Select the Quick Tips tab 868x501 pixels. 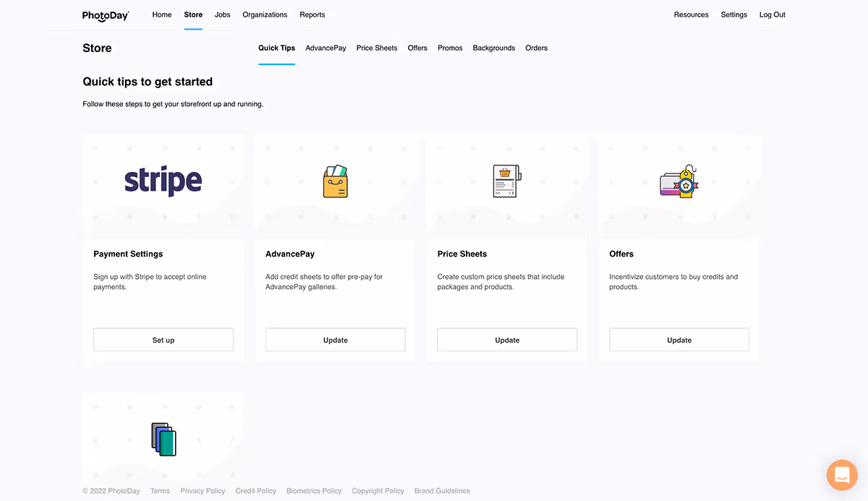point(277,48)
